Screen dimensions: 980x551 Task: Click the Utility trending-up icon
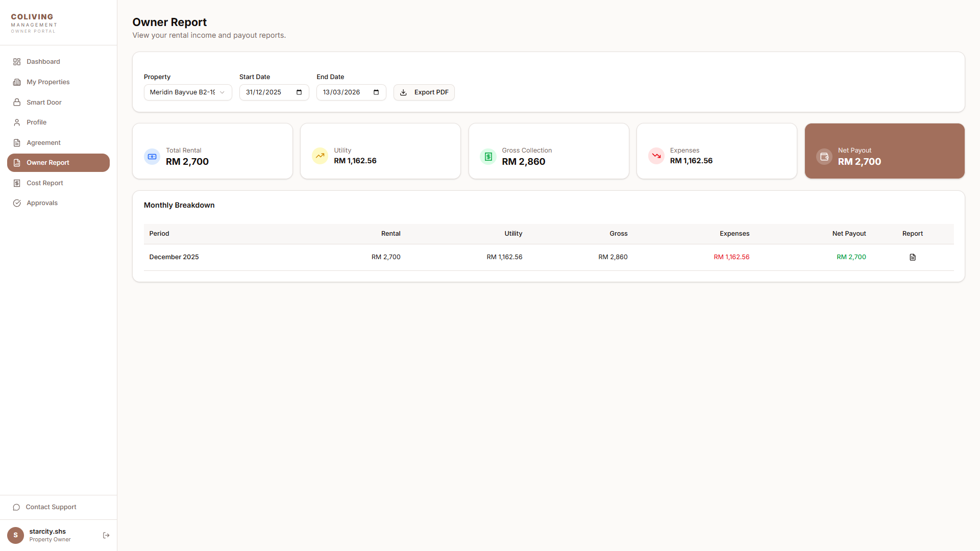pos(320,156)
